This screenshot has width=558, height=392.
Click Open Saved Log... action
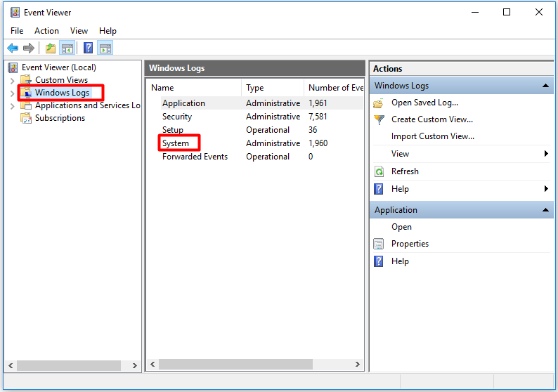pyautogui.click(x=424, y=103)
